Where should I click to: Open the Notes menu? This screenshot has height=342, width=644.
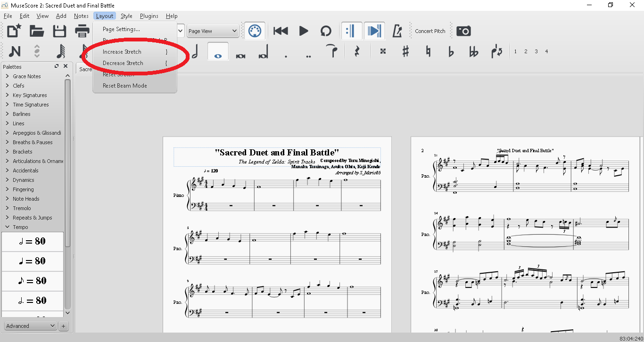coord(81,16)
